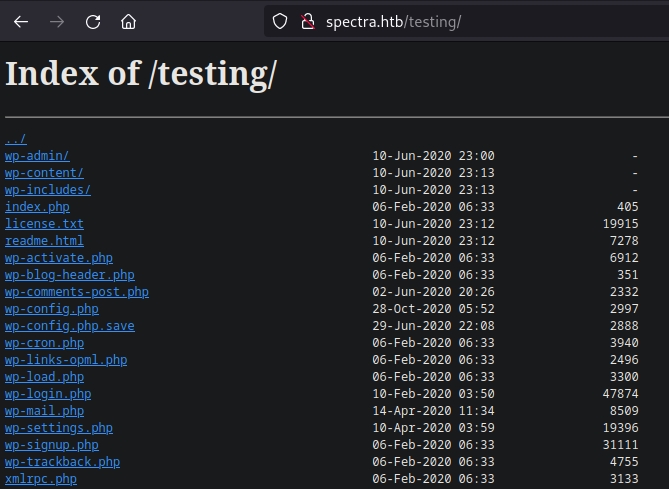Image resolution: width=669 pixels, height=489 pixels.
Task: View the license.txt file
Action: click(44, 224)
